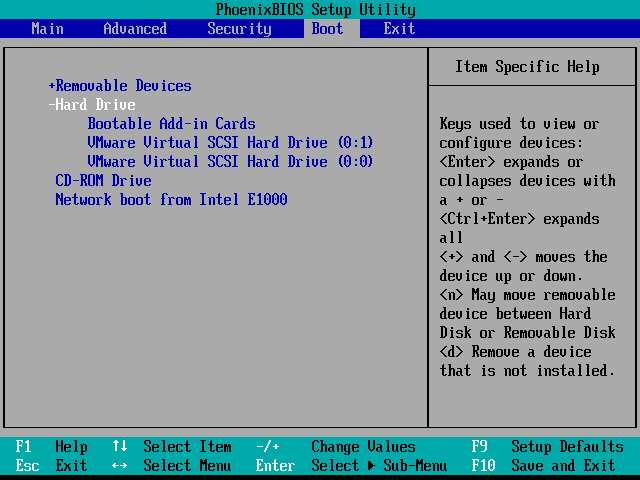Click help line 'Keys used to view or'

(519, 124)
